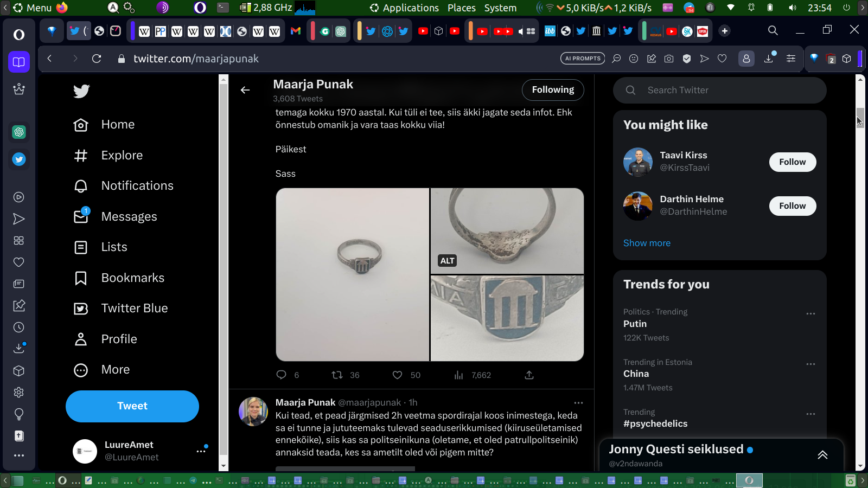Open the System menu in top panel

500,8
